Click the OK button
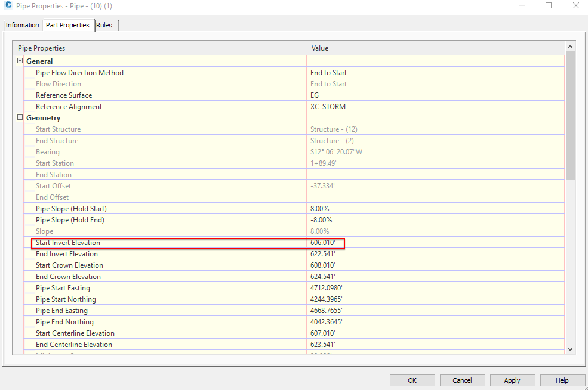The image size is (588, 390). (412, 380)
